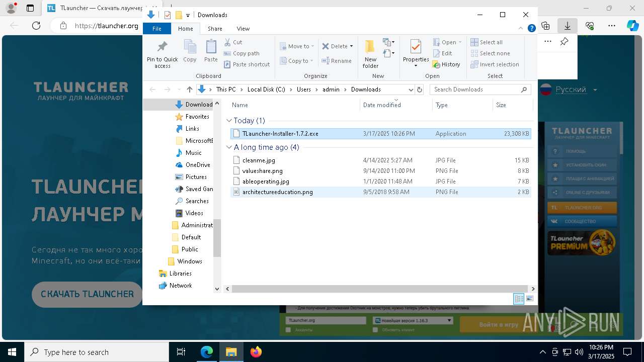Expand the Delete dropdown arrow

click(351, 46)
